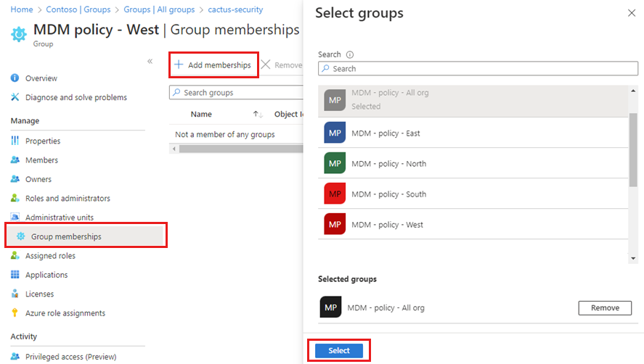This screenshot has height=364, width=644.
Task: Click the green MDM - policy - North avatar
Action: pos(335,164)
